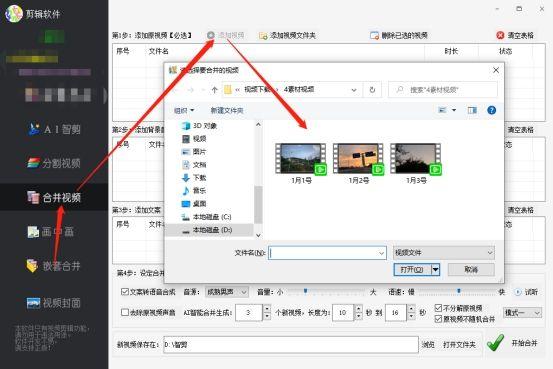
Task: Go forward in the file dialog
Action: [x=191, y=90]
